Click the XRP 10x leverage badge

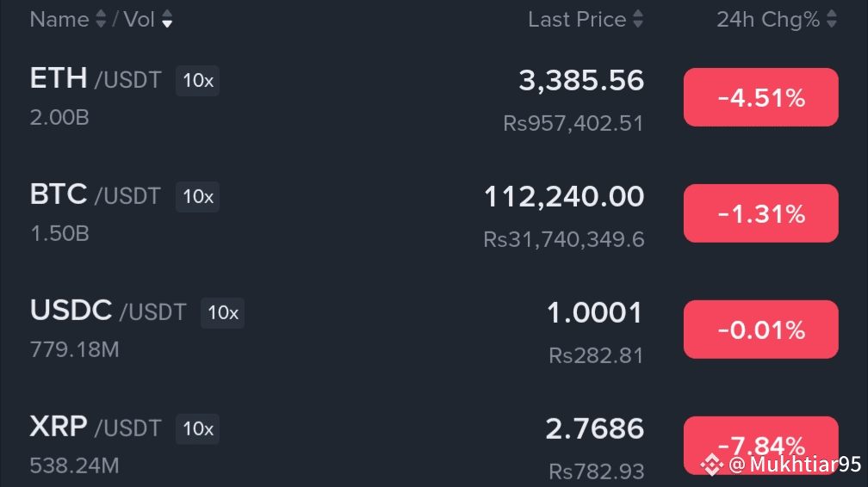(198, 428)
